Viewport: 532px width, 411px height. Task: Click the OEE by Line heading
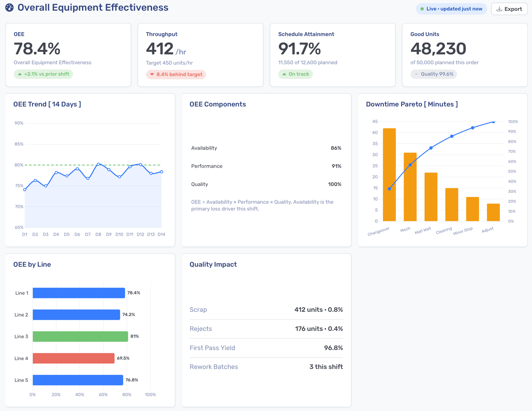[32, 265]
